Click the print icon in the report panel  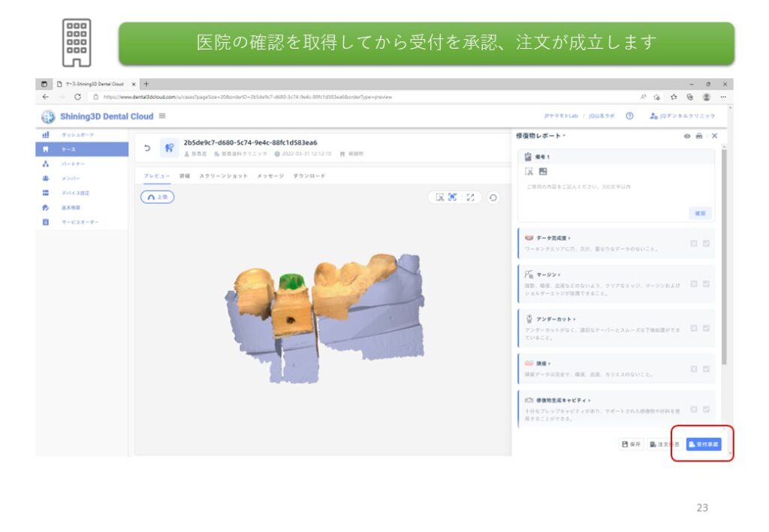coord(699,136)
